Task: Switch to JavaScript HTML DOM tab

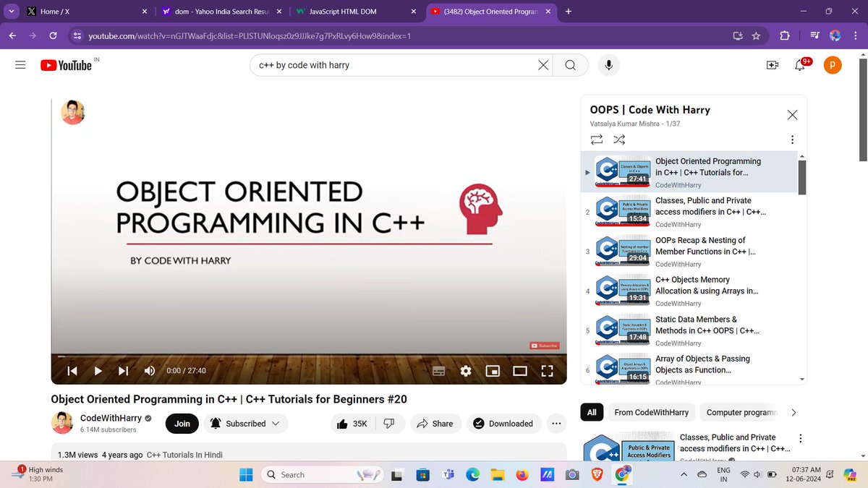Action: (x=354, y=12)
